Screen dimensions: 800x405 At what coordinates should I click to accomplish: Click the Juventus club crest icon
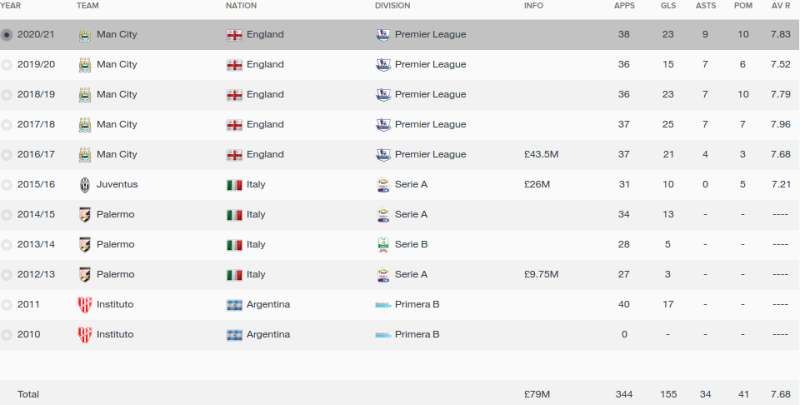85,185
